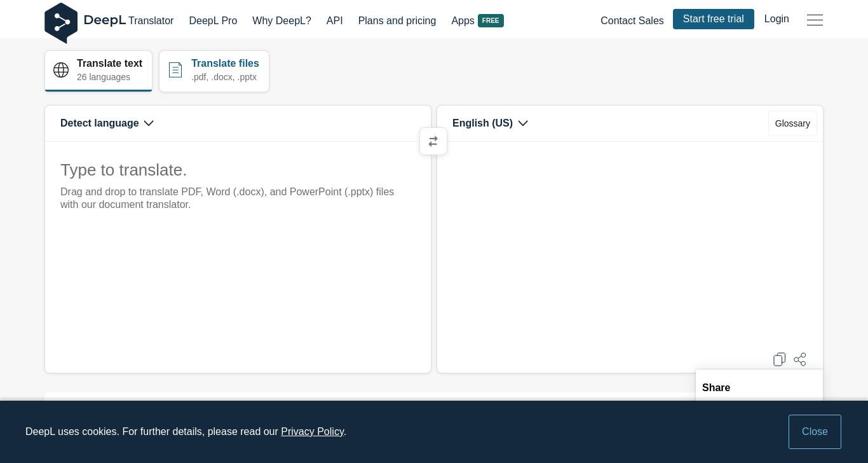
Task: Copy the translated text to clipboard
Action: (780, 359)
